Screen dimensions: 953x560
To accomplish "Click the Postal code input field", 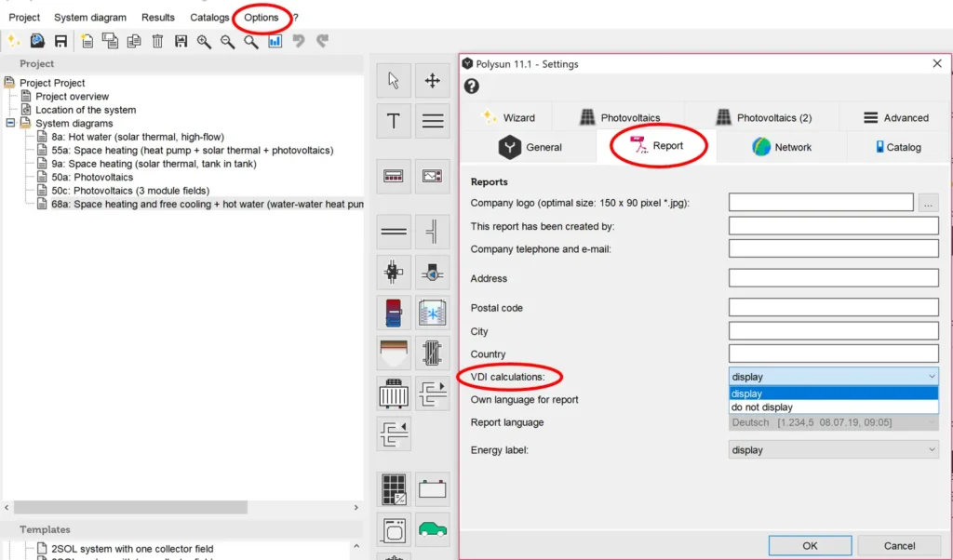I will [x=833, y=308].
